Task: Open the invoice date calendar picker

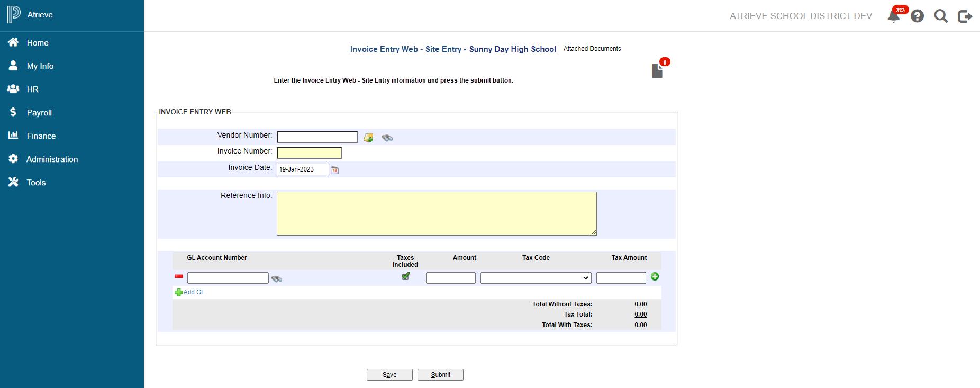Action: [335, 170]
